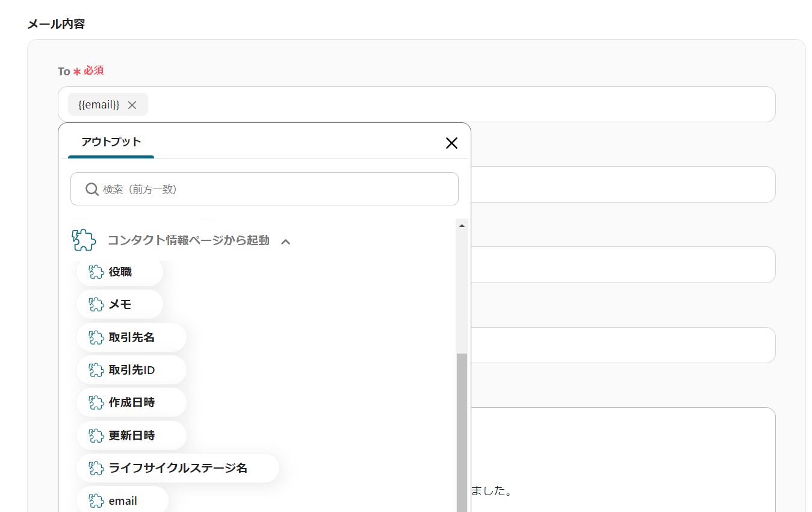Insert the 取引先ID output item
Image resolution: width=812 pixels, height=512 pixels.
131,370
